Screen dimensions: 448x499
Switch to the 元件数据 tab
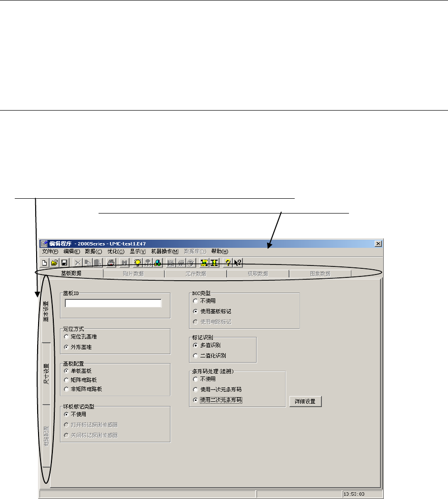[x=196, y=274]
